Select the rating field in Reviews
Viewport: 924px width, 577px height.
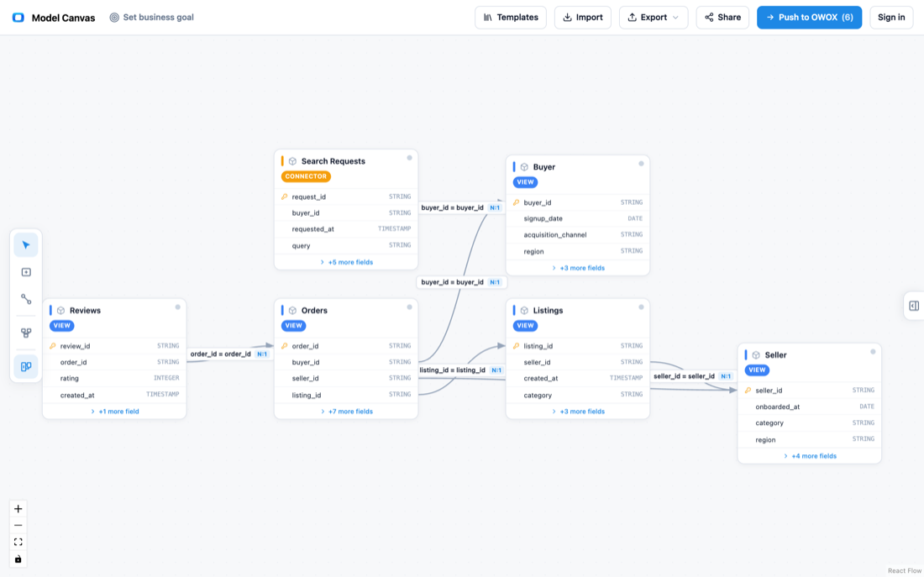point(115,379)
